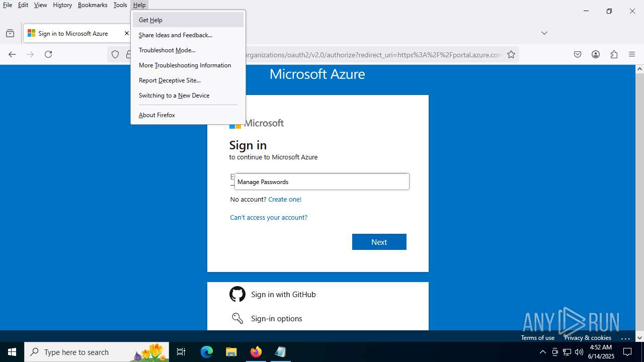This screenshot has height=362, width=644.
Task: Open the Privacy & cookies link
Action: coord(588,338)
